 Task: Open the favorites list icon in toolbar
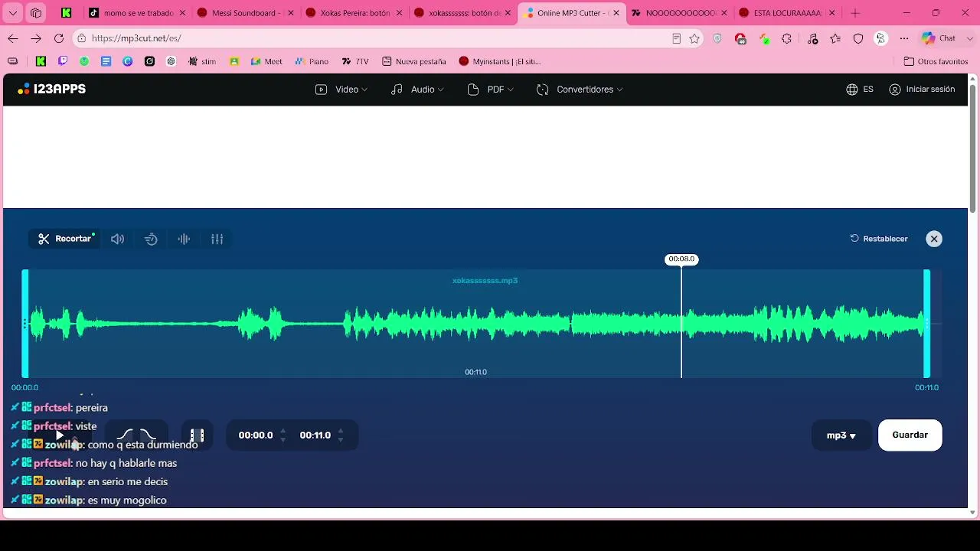(835, 38)
